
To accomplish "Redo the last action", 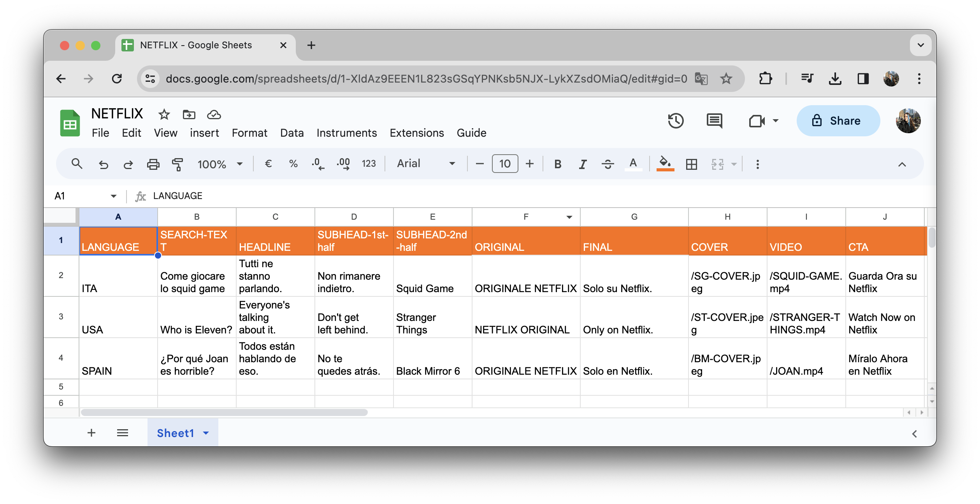I will [x=128, y=164].
